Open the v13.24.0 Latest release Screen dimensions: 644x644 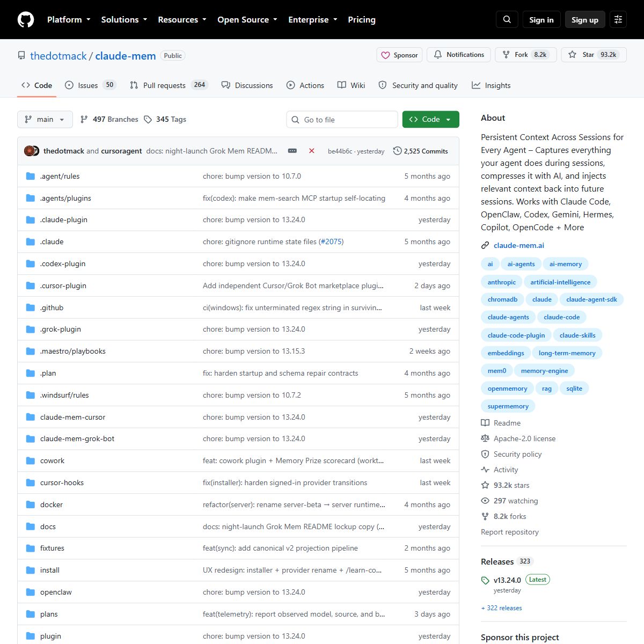516,580
